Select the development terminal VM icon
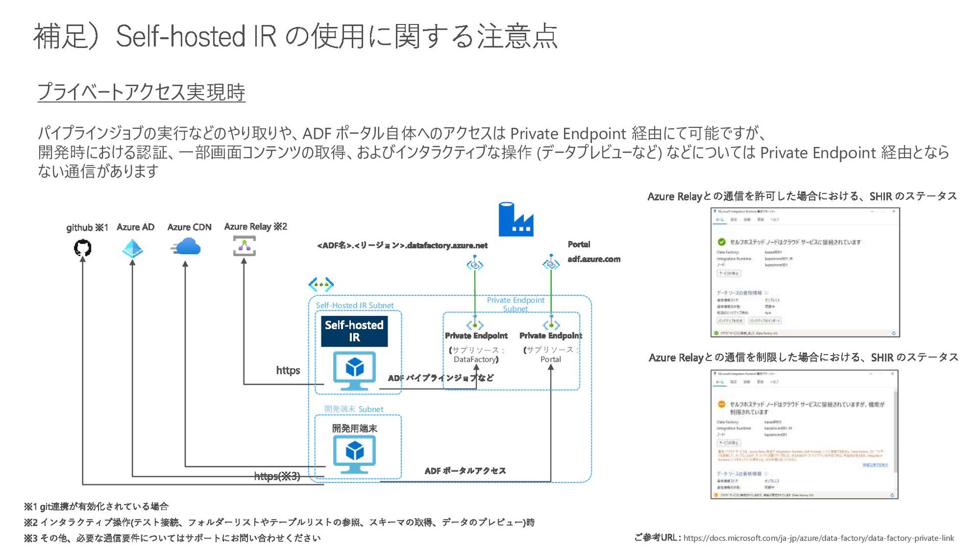980x551 pixels. (354, 455)
